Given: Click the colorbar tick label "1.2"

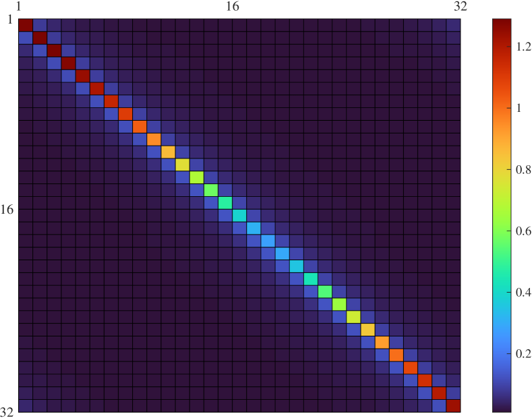Looking at the screenshot, I should [523, 47].
